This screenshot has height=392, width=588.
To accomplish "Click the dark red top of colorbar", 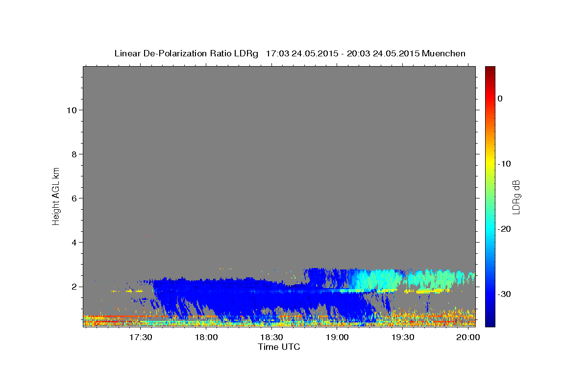I will coord(490,70).
